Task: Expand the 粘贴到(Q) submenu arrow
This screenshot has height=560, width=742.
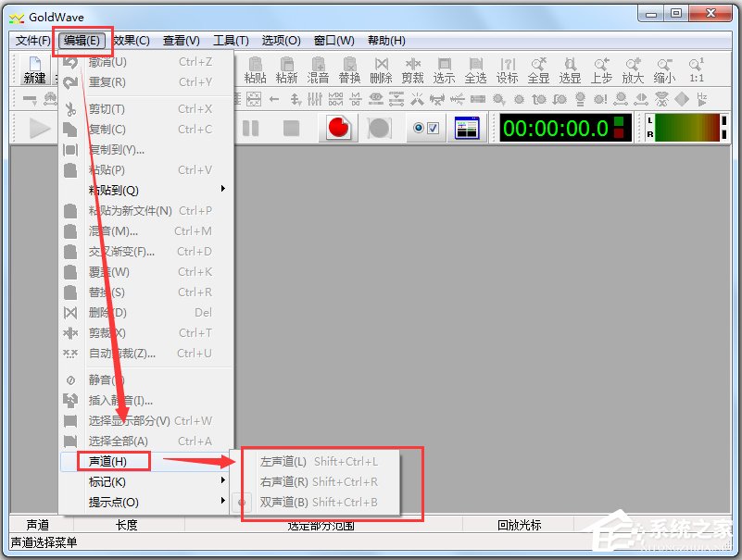Action: pos(223,189)
